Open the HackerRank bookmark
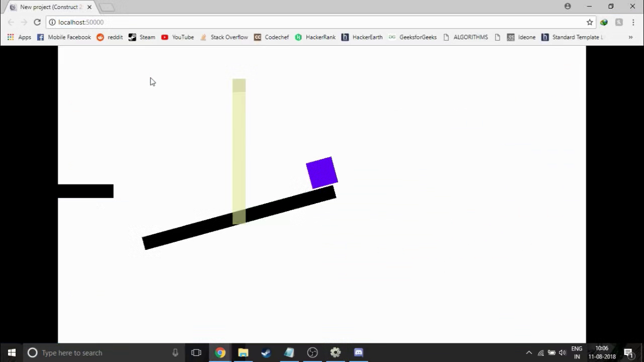The width and height of the screenshot is (644, 362). pyautogui.click(x=315, y=37)
